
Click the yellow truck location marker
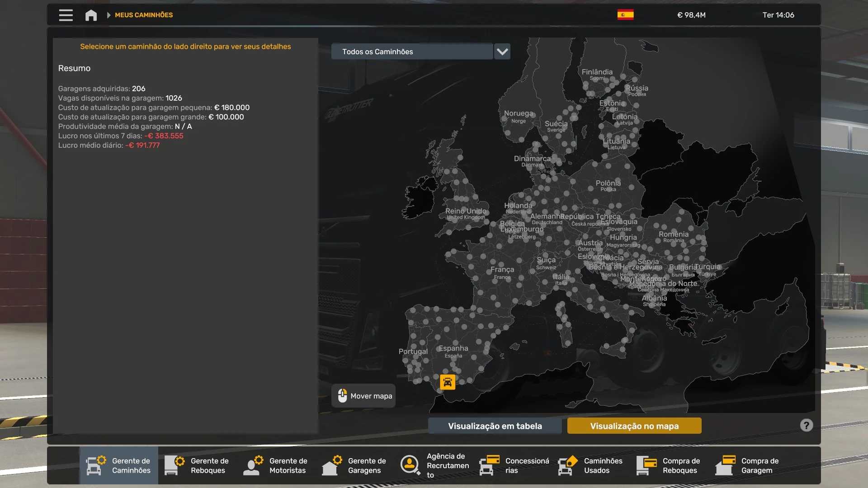click(x=447, y=382)
